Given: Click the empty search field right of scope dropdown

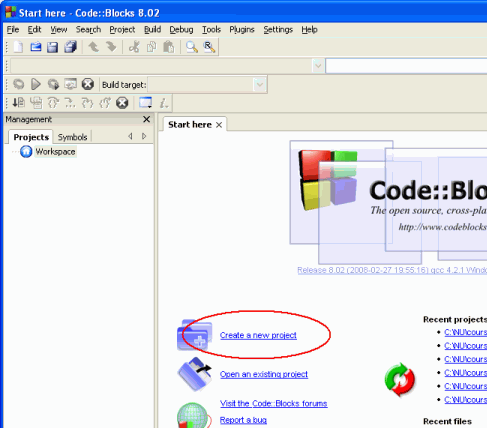Looking at the screenshot, I should click(406, 66).
